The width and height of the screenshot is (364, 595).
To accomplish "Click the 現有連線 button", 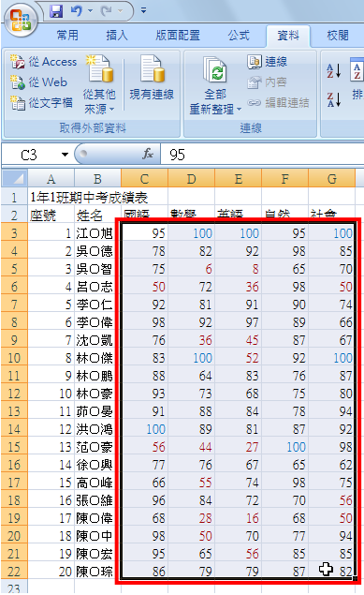I will click(152, 79).
